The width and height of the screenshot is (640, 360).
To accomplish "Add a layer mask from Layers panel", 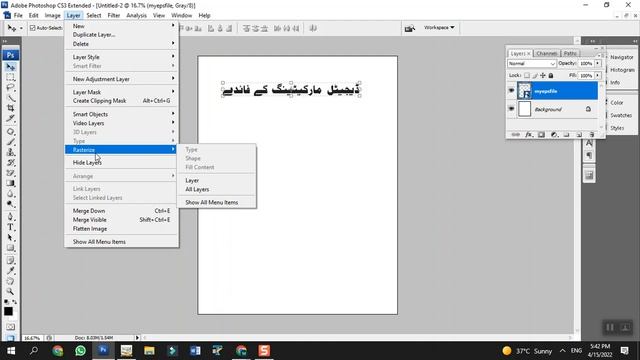I will pos(541,134).
